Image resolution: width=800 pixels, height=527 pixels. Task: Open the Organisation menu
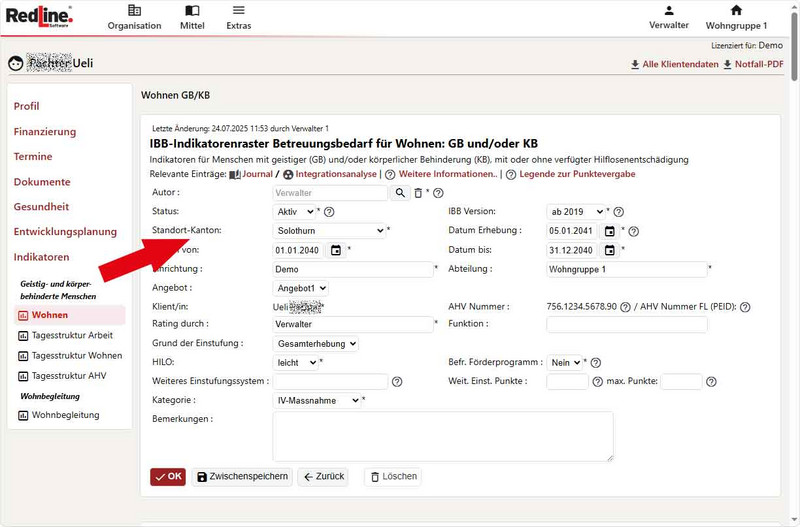click(x=134, y=17)
